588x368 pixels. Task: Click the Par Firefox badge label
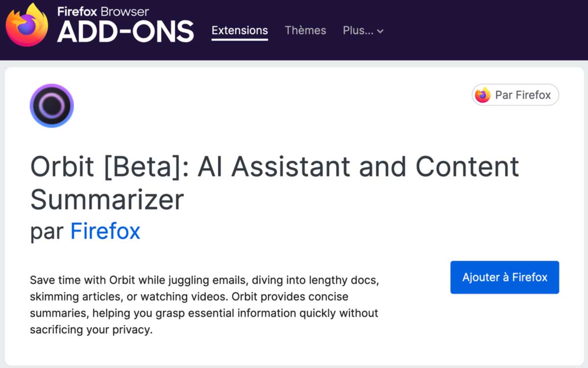tap(523, 95)
